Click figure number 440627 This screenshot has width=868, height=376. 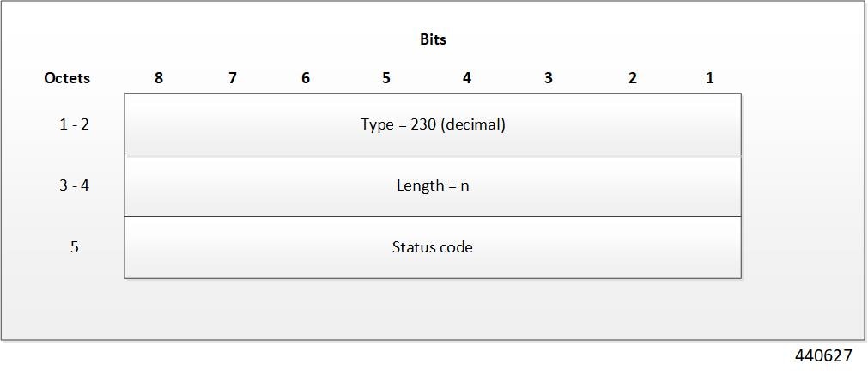point(823,355)
